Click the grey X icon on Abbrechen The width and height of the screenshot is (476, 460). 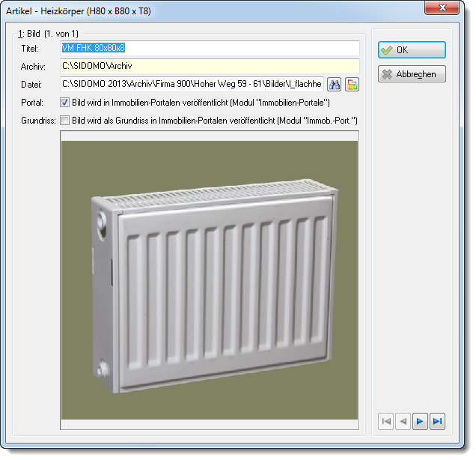387,74
